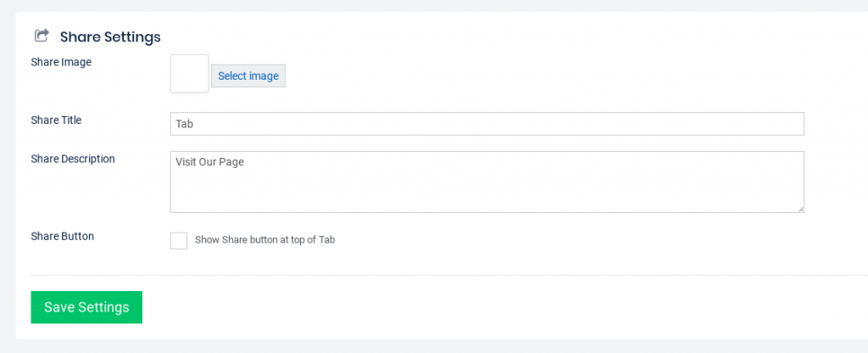Click the Share Settings heading text
Viewport: 868px width, 353px height.
tap(110, 36)
